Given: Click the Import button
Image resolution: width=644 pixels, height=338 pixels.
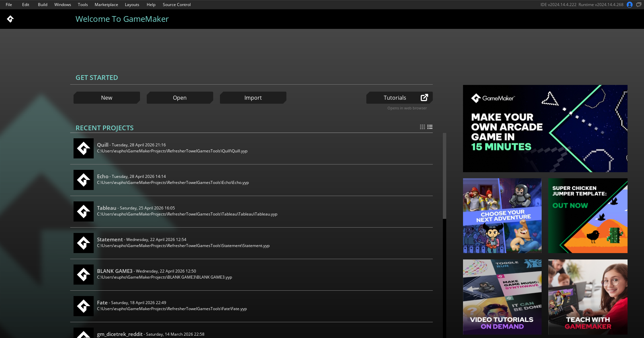Looking at the screenshot, I should (x=253, y=98).
